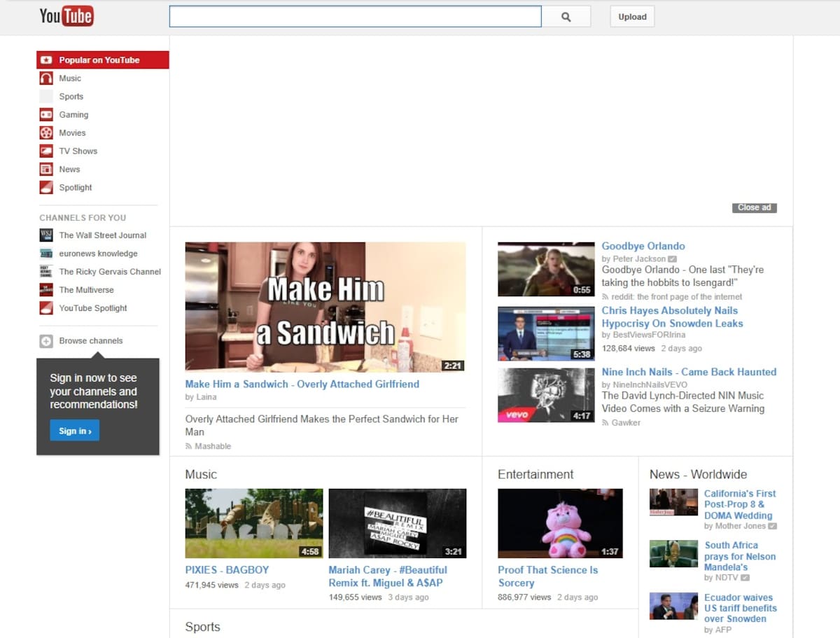Click the News - Worldwide section heading
The image size is (840, 638).
(x=698, y=475)
